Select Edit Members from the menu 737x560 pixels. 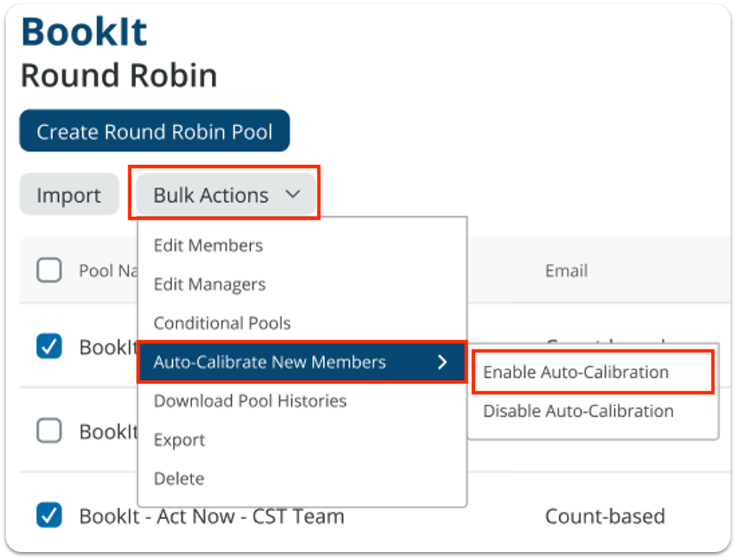pyautogui.click(x=208, y=245)
